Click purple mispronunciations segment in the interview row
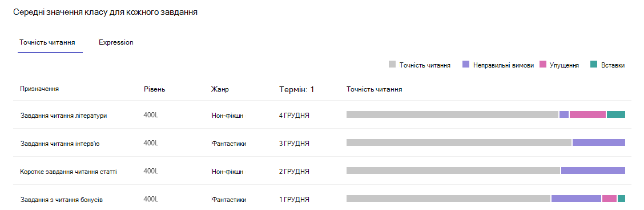The width and height of the screenshot is (644, 210). tap(599, 142)
